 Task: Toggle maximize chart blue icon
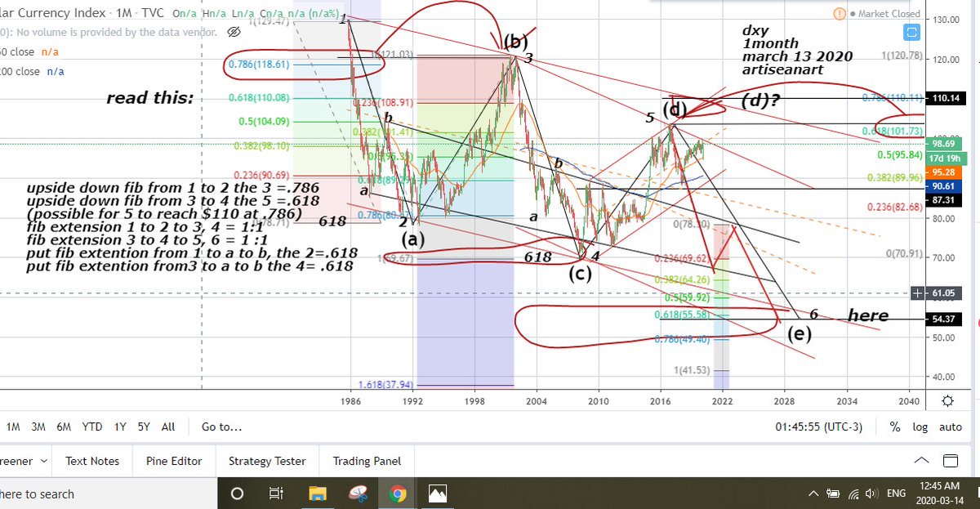[x=911, y=33]
